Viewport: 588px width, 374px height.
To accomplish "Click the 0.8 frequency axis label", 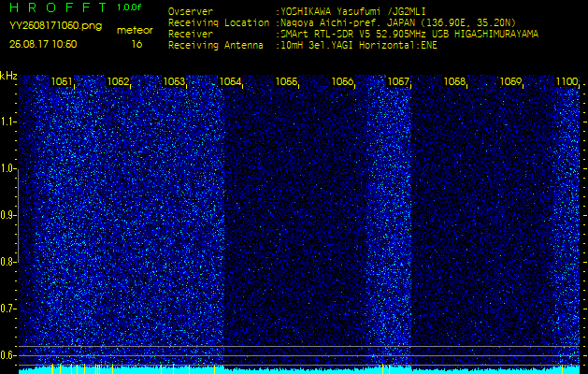I will pos(7,262).
